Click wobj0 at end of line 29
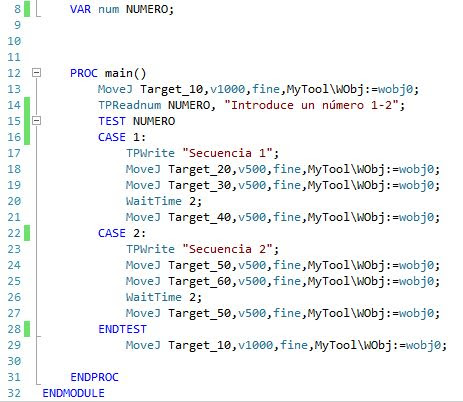 (x=423, y=345)
